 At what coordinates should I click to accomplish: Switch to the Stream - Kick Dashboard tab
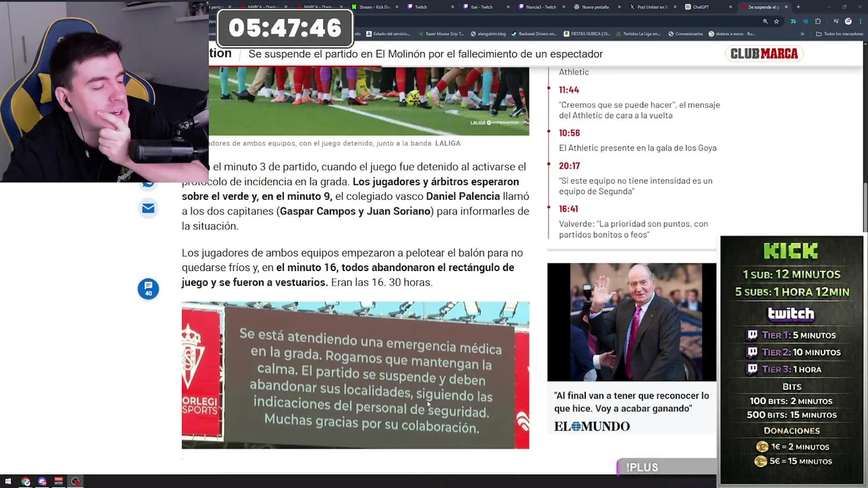point(374,7)
